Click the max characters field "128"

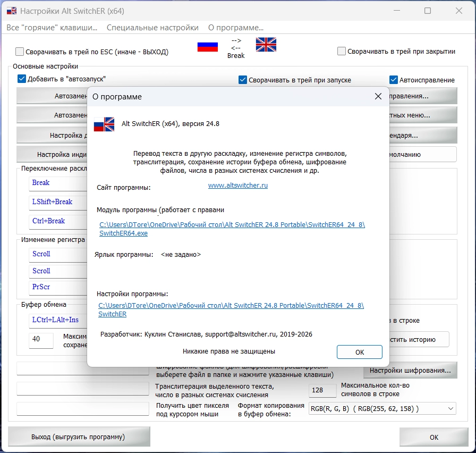322,390
